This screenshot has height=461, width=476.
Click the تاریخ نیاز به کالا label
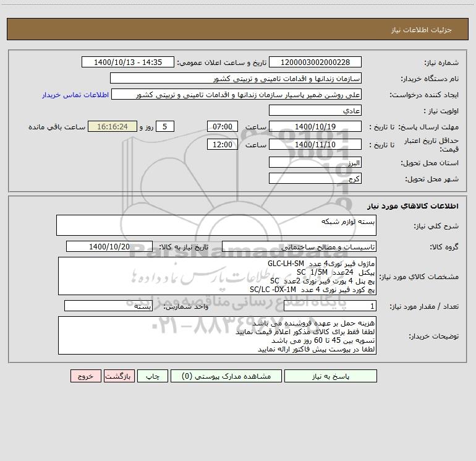click(x=184, y=247)
